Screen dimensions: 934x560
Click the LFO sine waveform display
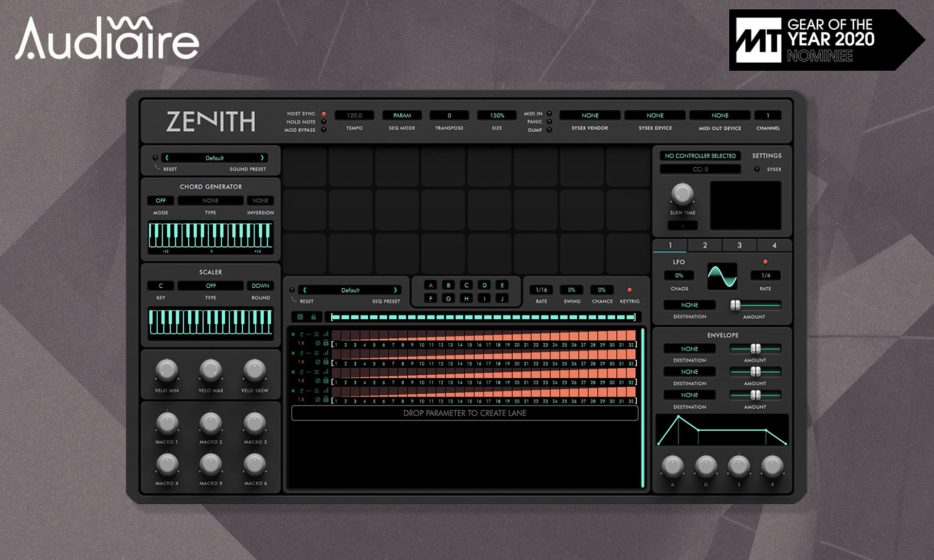pos(722,276)
